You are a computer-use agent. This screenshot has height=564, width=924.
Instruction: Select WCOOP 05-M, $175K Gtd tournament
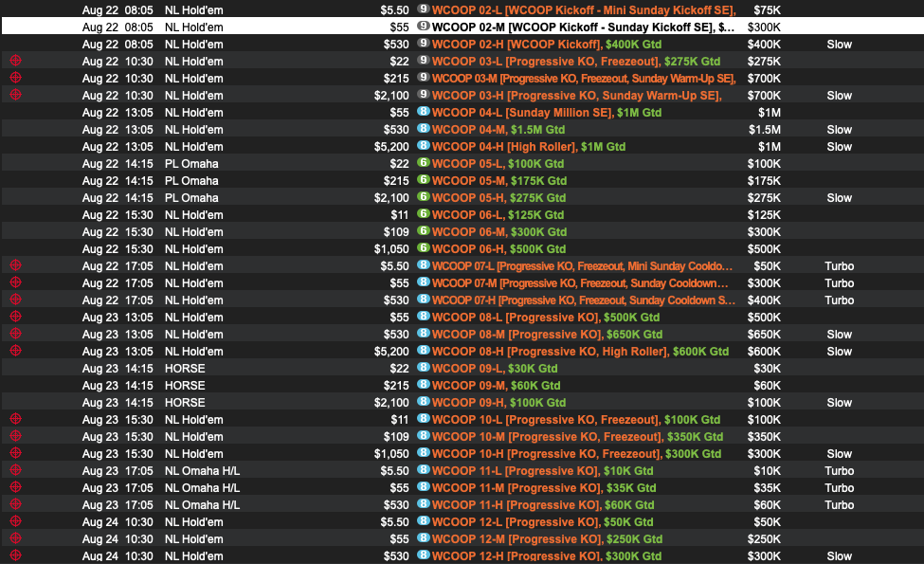(x=499, y=181)
